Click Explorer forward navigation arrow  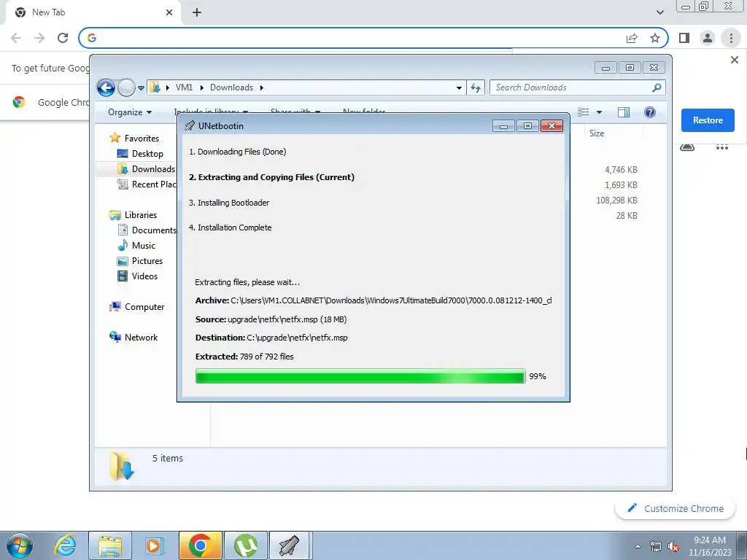click(126, 87)
